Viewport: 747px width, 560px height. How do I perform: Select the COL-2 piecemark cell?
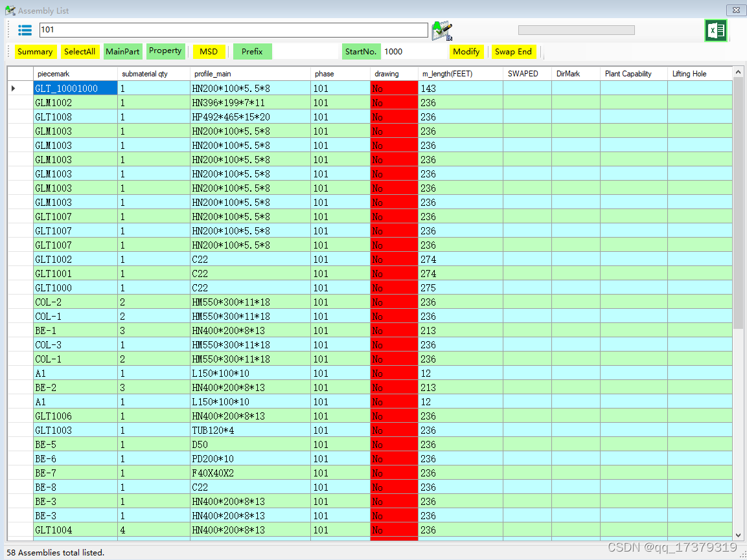click(75, 302)
